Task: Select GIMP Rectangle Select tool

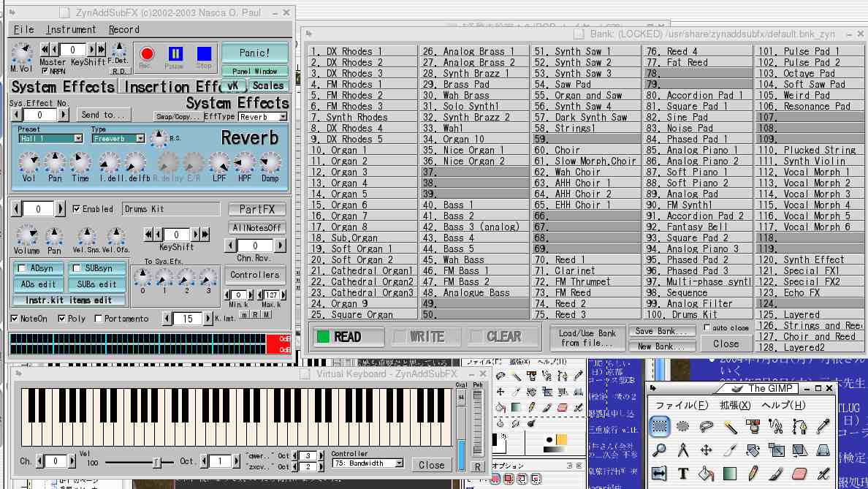Action: click(x=659, y=426)
